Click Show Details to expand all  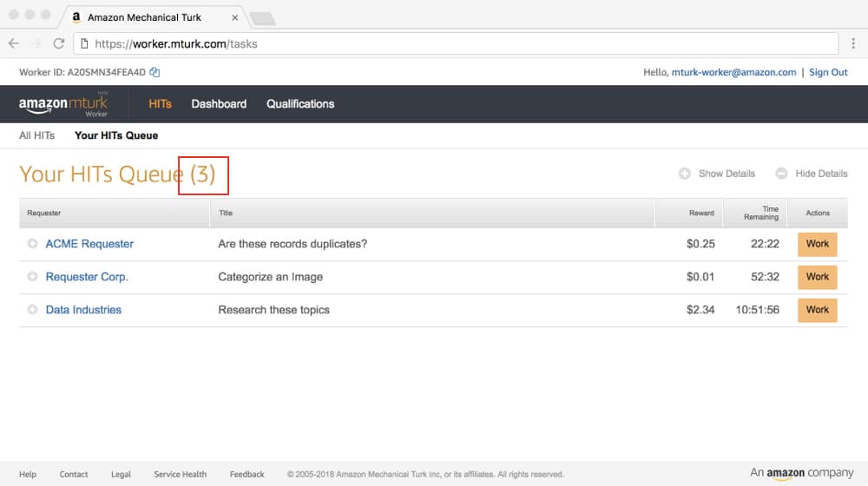pyautogui.click(x=717, y=174)
